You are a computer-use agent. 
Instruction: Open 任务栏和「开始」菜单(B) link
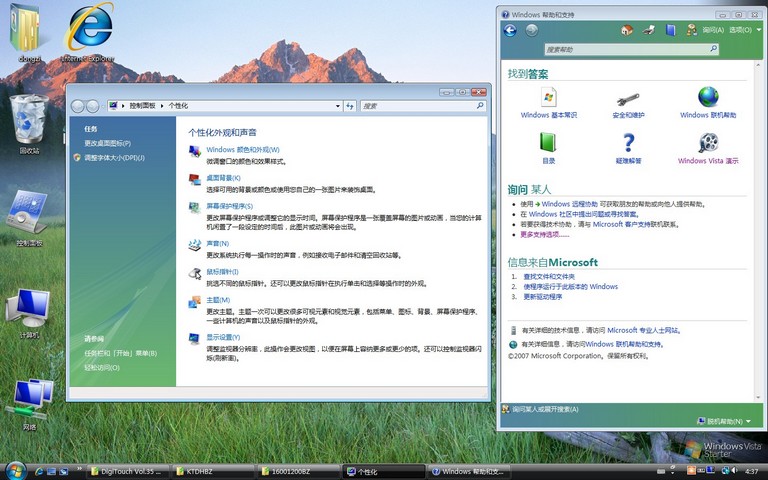(120, 353)
